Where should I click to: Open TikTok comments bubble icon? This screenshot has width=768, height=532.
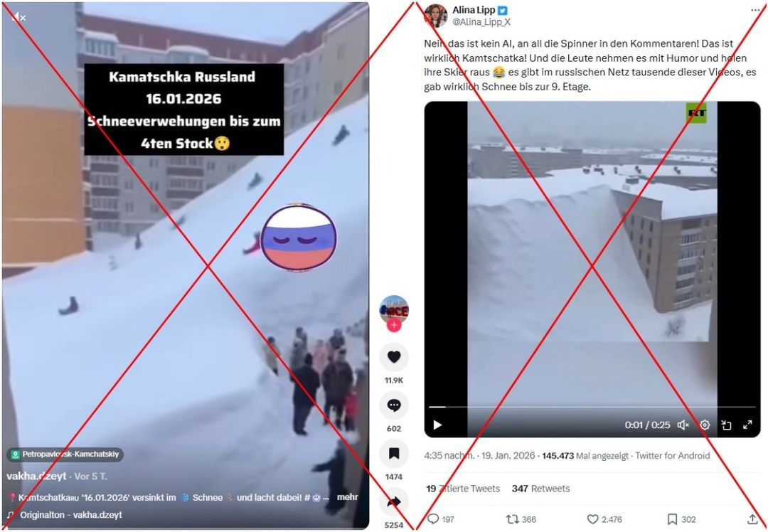(394, 405)
